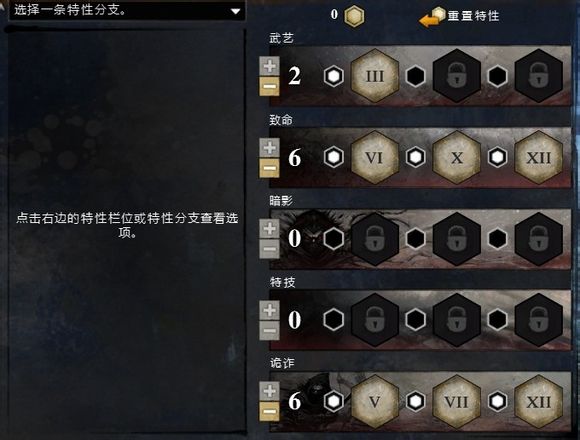580x440 pixels.
Task: Select the X trait slot in 致命
Action: (x=457, y=158)
